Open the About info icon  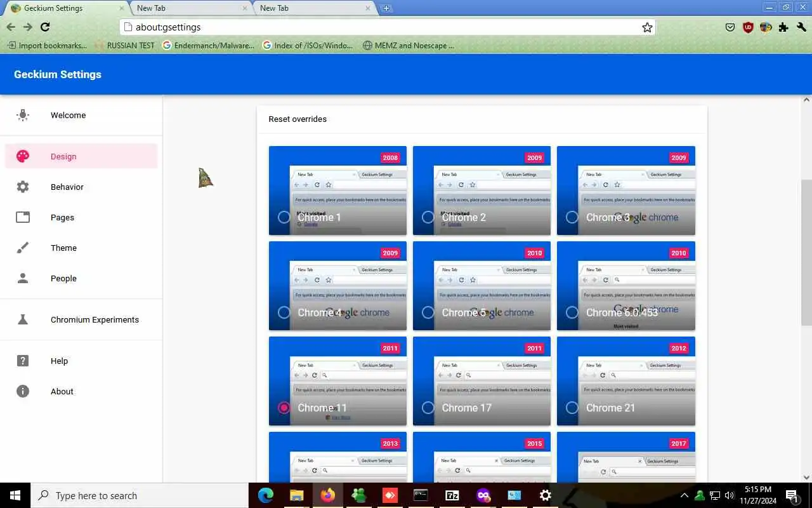pyautogui.click(x=23, y=391)
